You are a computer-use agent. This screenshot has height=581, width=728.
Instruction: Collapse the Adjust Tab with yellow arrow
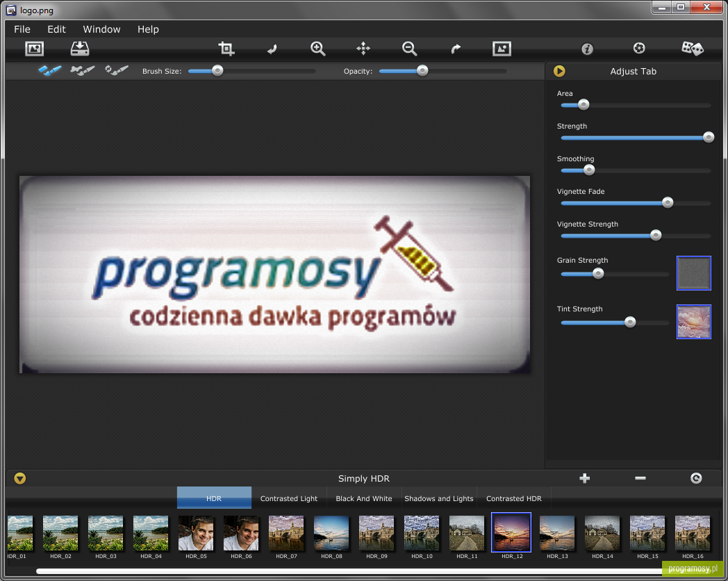(x=559, y=71)
